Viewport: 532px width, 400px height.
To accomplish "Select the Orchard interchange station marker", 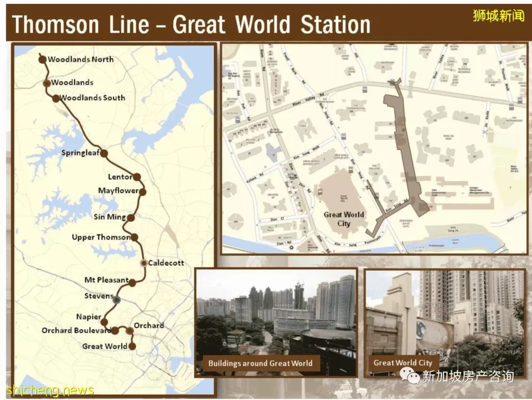I will point(130,331).
